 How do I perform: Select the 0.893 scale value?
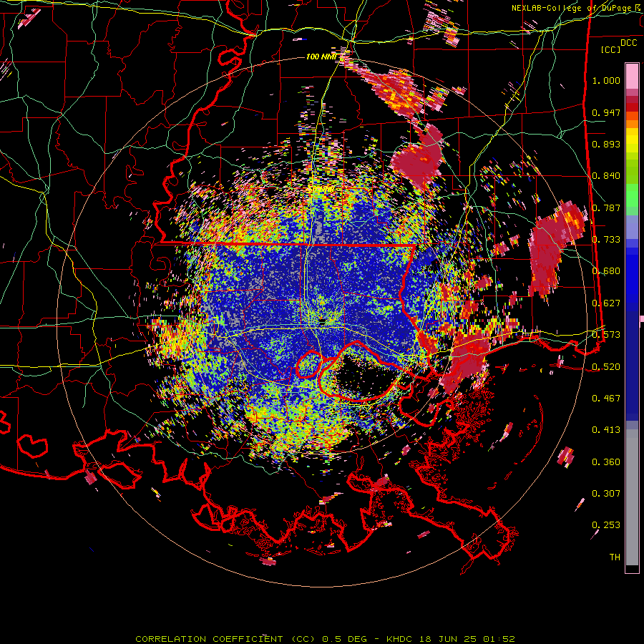pyautogui.click(x=606, y=144)
